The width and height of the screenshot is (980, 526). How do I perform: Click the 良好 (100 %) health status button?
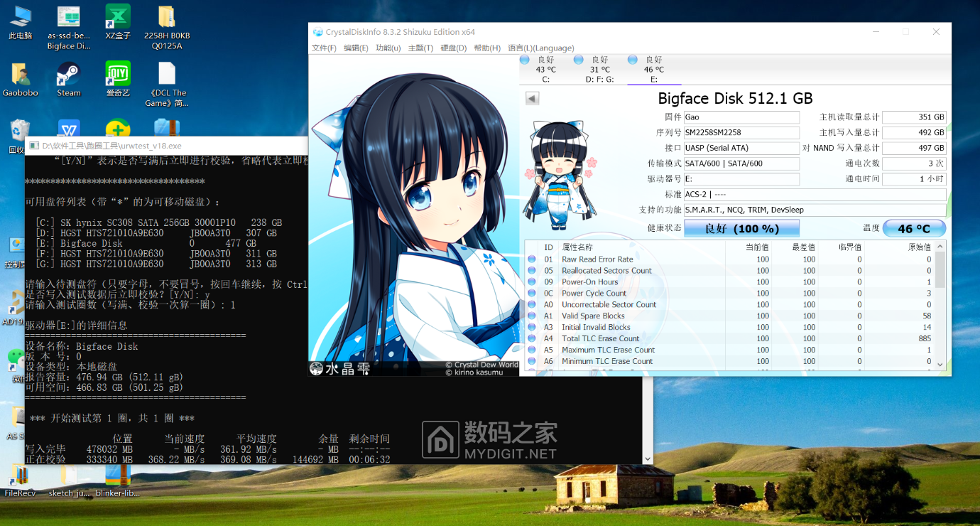pyautogui.click(x=741, y=228)
